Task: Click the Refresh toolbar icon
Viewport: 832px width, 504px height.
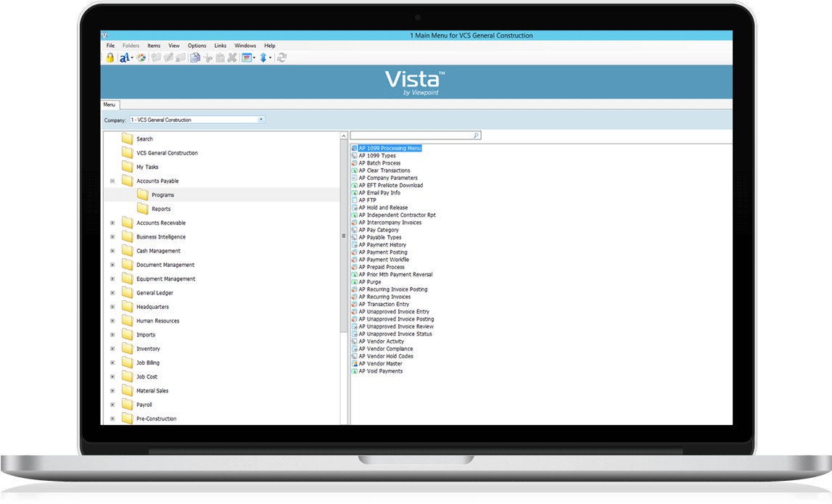Action: (x=281, y=58)
